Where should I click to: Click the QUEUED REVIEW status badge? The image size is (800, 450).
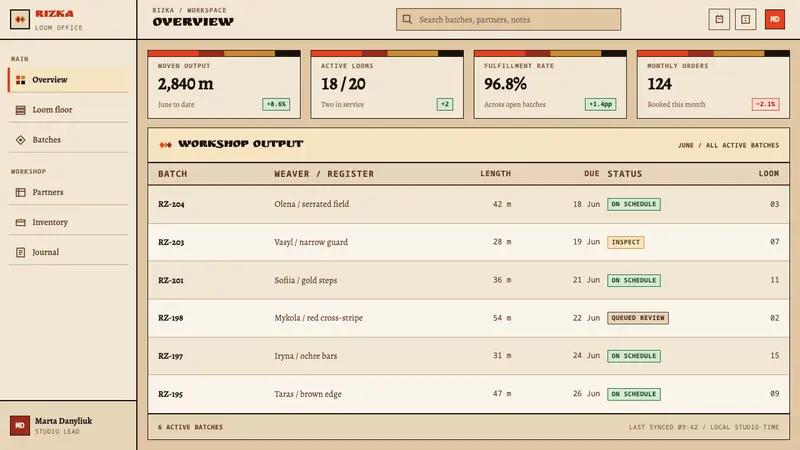(x=638, y=318)
